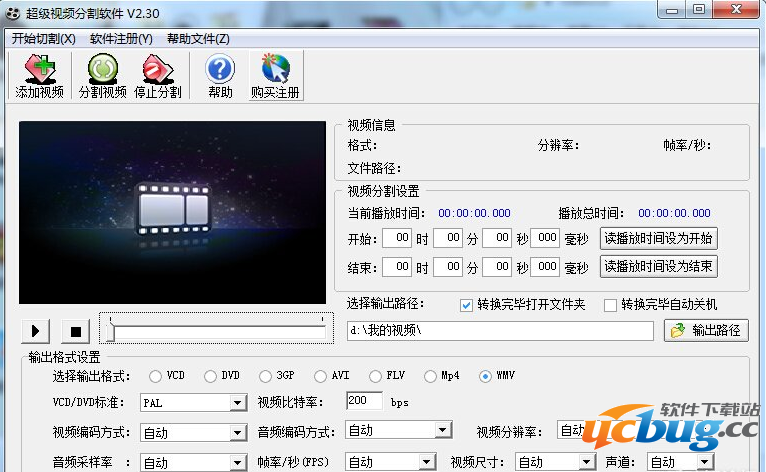766x472 pixels.
Task: Click the current playback time value after 当前播放时间
Action: point(474,213)
